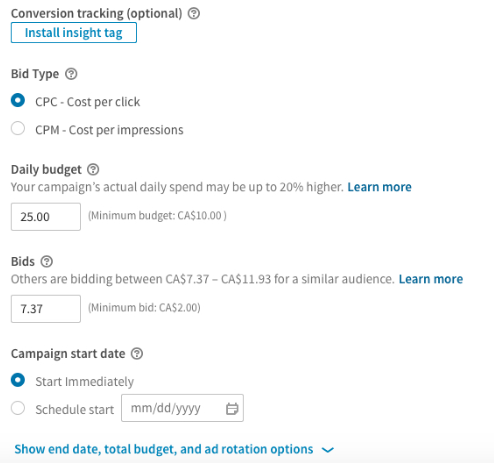The height and width of the screenshot is (463, 494).
Task: Open Bids help question icon
Action: [47, 261]
